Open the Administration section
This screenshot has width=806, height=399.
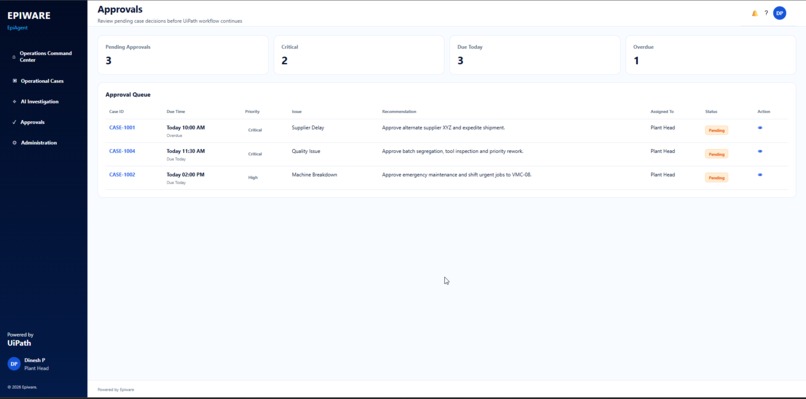click(x=39, y=143)
